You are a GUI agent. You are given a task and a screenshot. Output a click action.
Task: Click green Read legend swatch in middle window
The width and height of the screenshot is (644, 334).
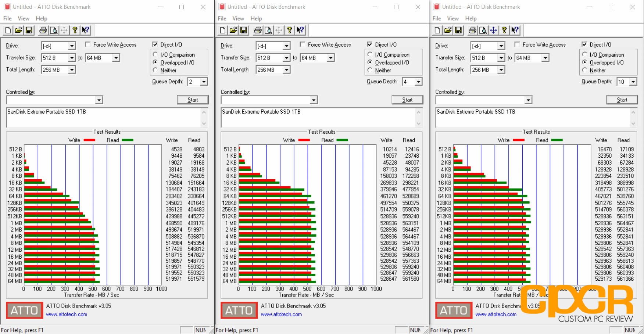(x=342, y=140)
